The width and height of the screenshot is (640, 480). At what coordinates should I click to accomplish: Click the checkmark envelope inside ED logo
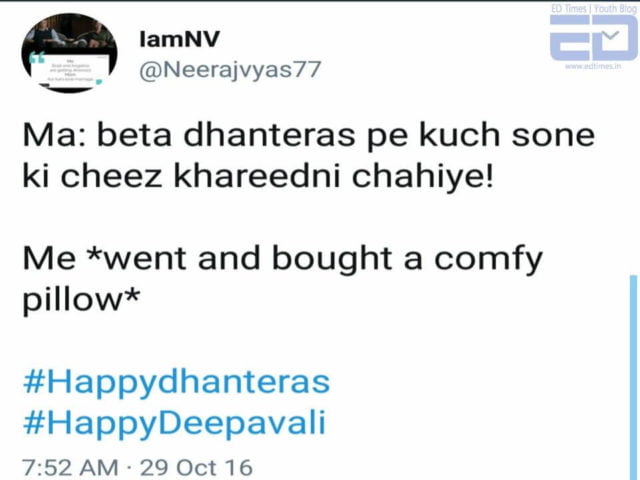point(611,36)
